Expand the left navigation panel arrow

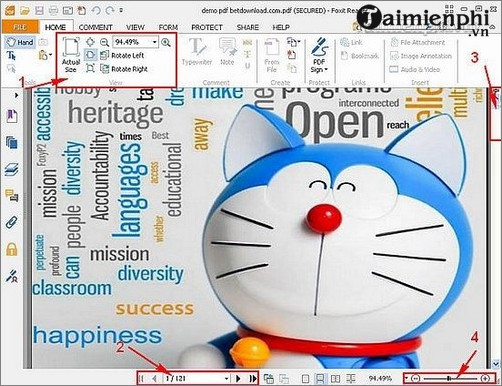(x=16, y=95)
